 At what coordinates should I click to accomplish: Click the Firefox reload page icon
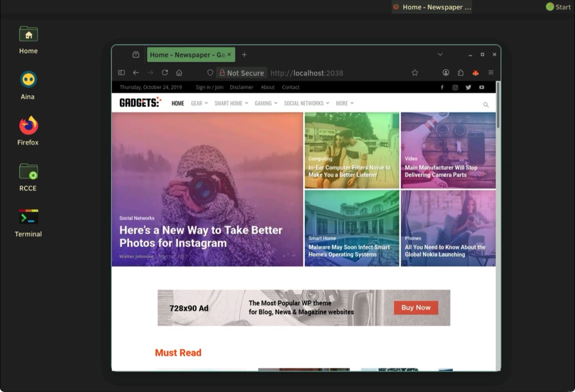click(165, 73)
